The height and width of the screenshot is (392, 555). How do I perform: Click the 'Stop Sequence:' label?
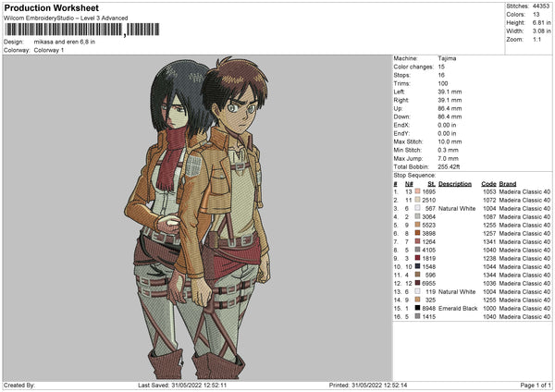(414, 175)
